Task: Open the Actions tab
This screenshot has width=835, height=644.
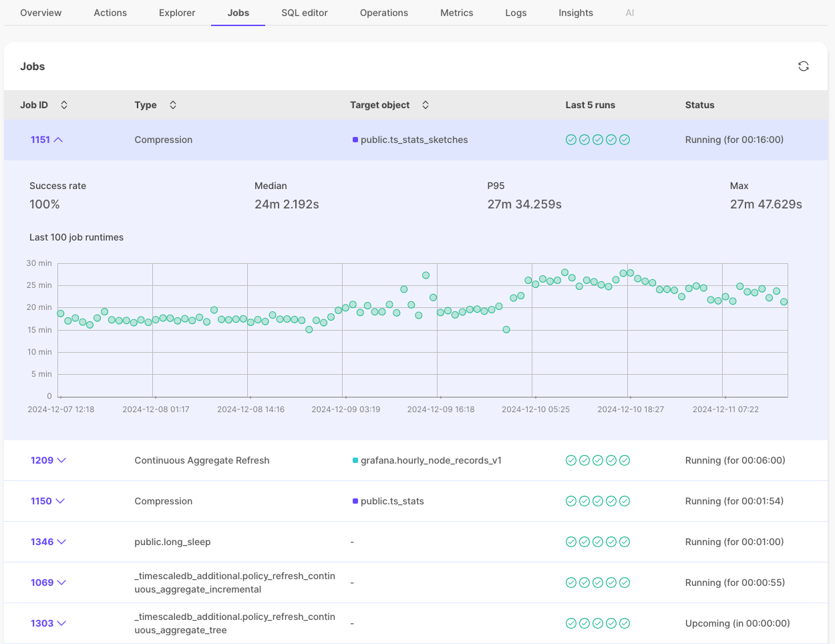Action: 110,13
